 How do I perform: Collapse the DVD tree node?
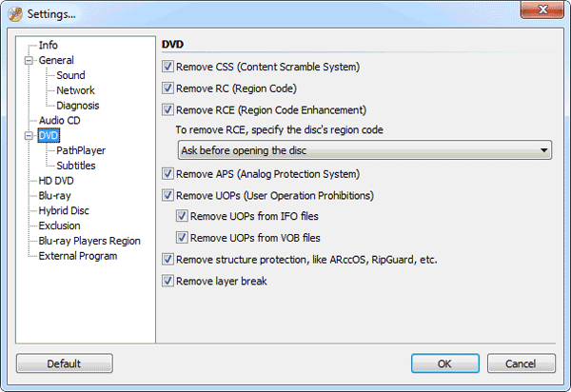[29, 136]
